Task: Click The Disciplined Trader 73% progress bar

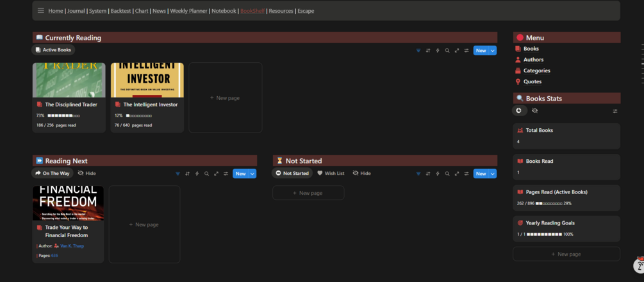Action: point(63,116)
